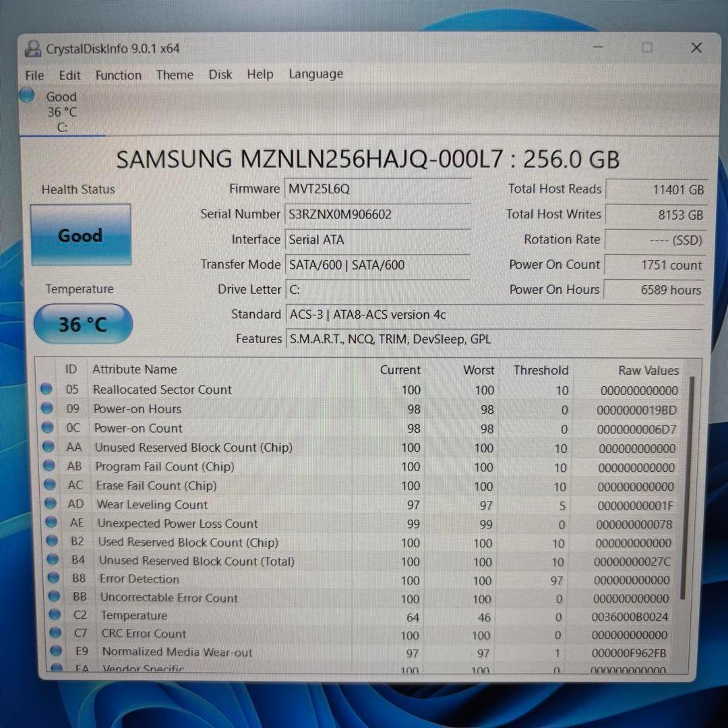Click the Good health status button

(80, 235)
